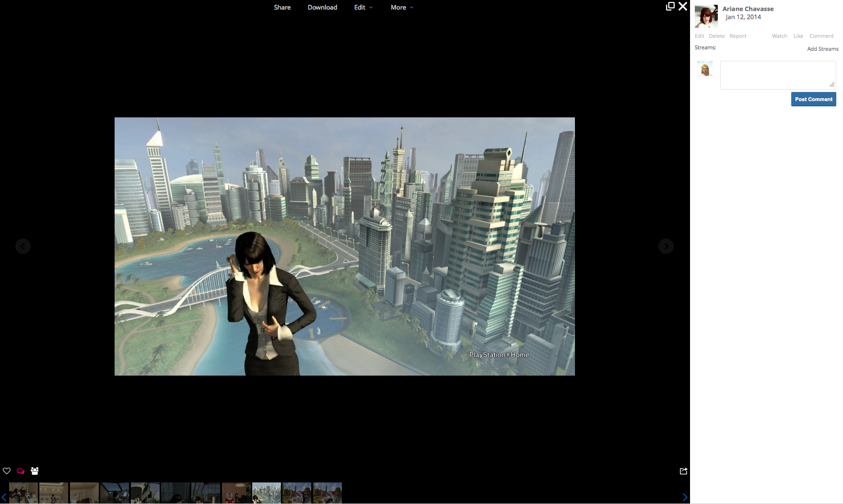
Task: Click the Like link in sidebar
Action: coord(798,36)
